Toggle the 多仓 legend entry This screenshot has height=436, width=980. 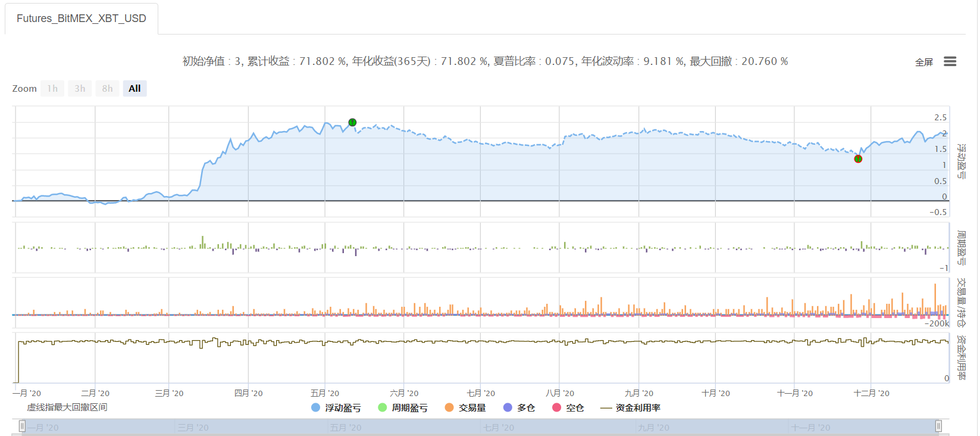tap(519, 408)
